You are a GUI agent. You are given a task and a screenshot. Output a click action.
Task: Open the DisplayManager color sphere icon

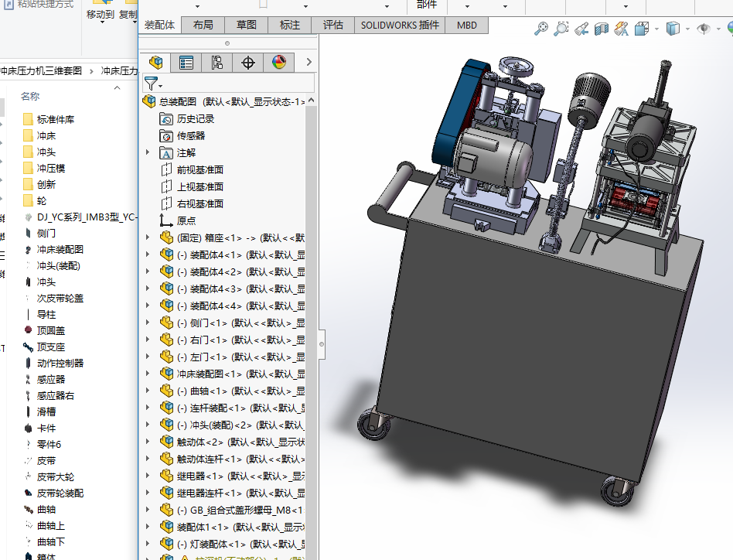[279, 63]
